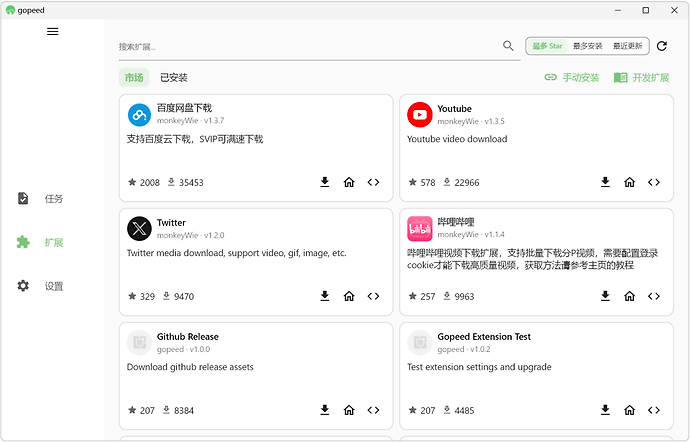Sort by 最多 Star
This screenshot has height=442, width=690.
[547, 46]
